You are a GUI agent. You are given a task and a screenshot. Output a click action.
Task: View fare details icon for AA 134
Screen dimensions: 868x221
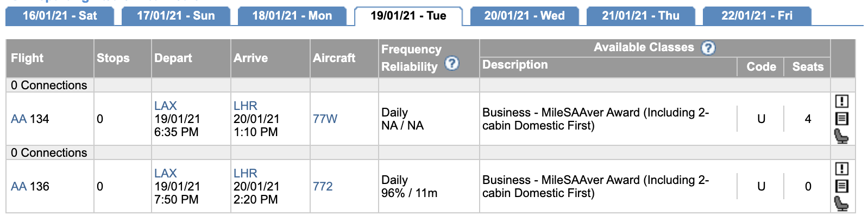point(841,119)
